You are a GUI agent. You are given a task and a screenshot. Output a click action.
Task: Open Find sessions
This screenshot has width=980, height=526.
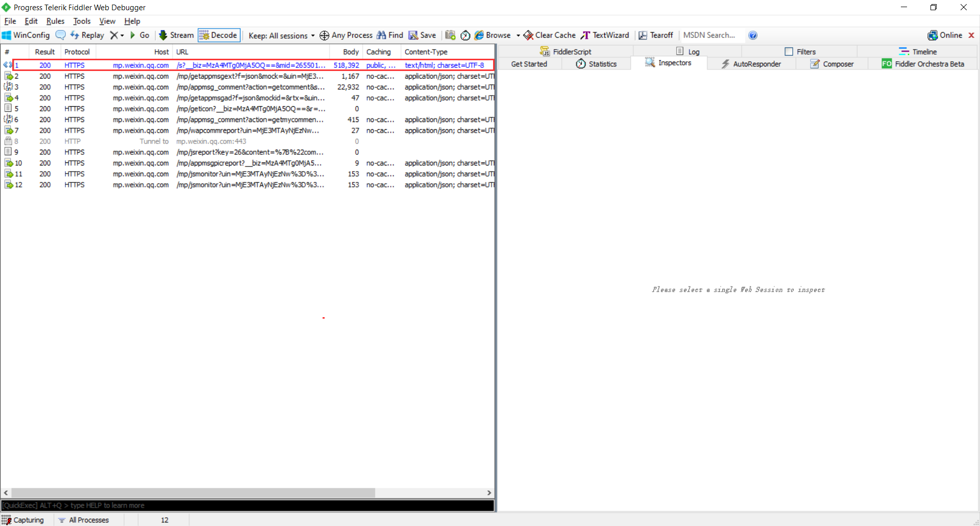tap(390, 35)
